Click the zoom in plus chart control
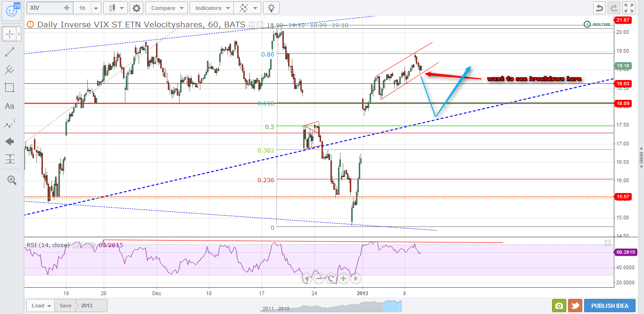The width and height of the screenshot is (644, 314). (343, 278)
